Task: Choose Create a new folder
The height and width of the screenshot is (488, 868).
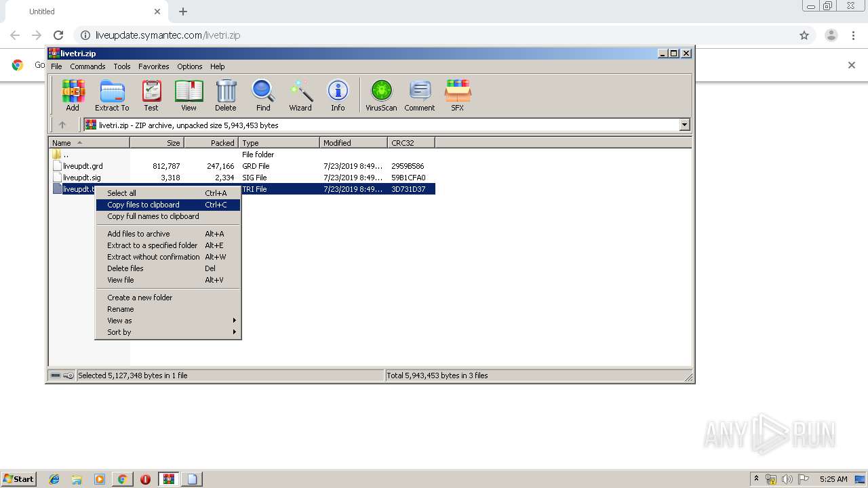Action: 168,298
